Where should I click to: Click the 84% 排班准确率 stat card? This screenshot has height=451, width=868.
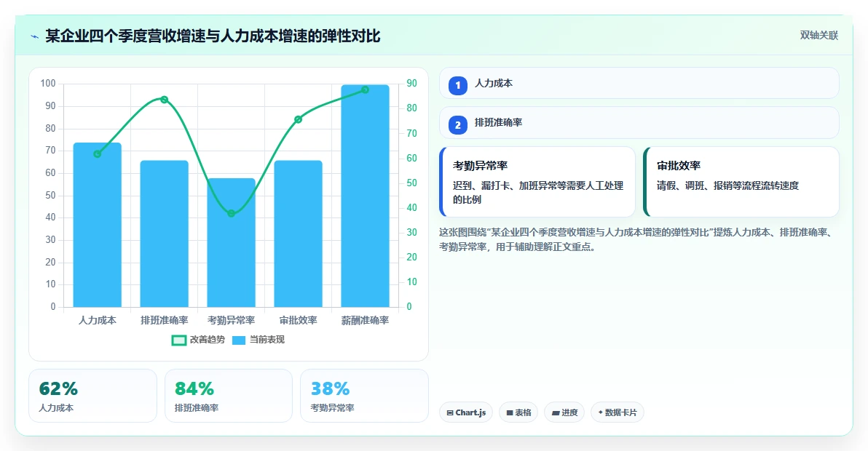pos(229,396)
